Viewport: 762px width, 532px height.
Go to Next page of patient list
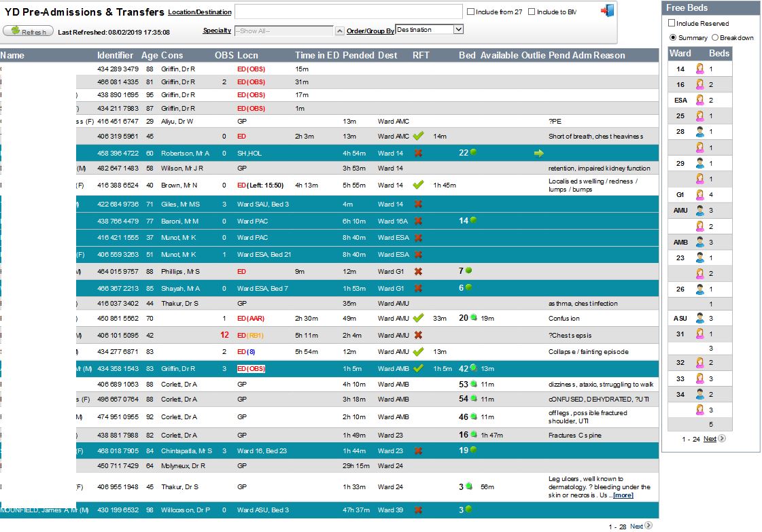641,526
